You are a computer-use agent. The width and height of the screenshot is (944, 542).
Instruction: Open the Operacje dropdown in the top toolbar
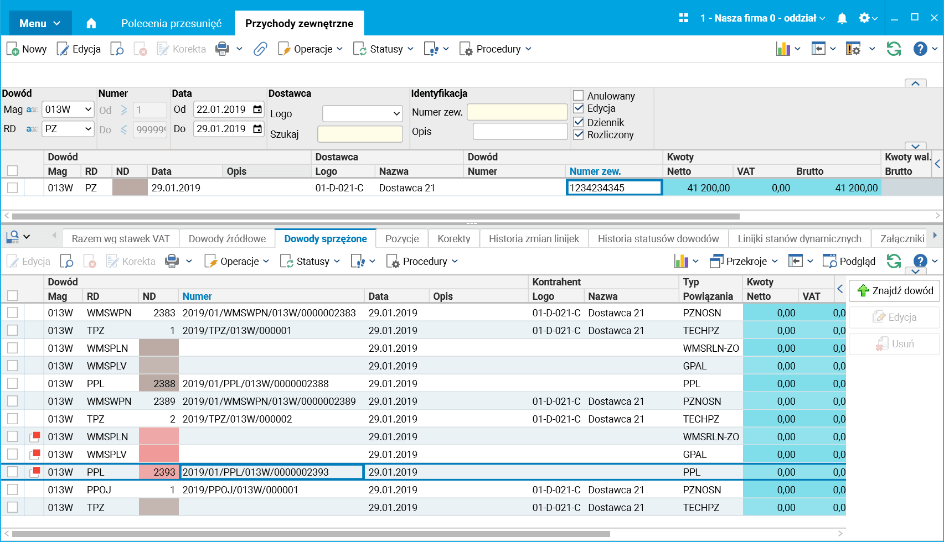tap(310, 48)
